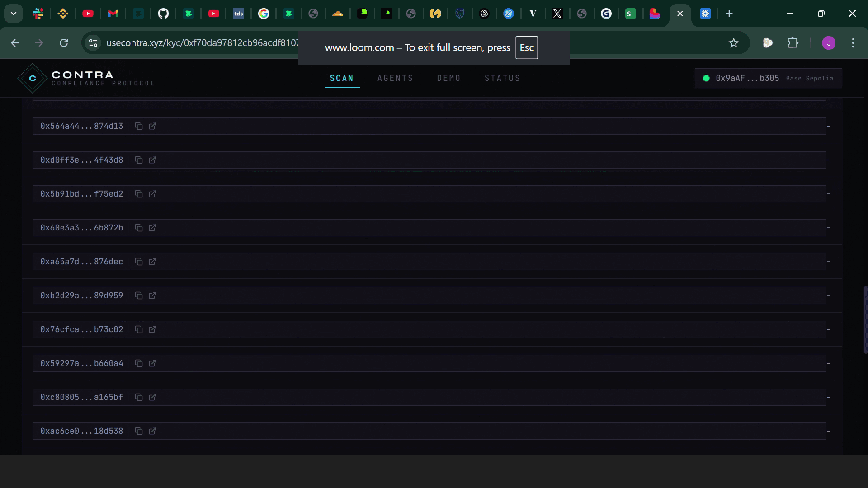This screenshot has width=868, height=488.
Task: Copy address 0xa65a7d...876dec
Action: 139,262
